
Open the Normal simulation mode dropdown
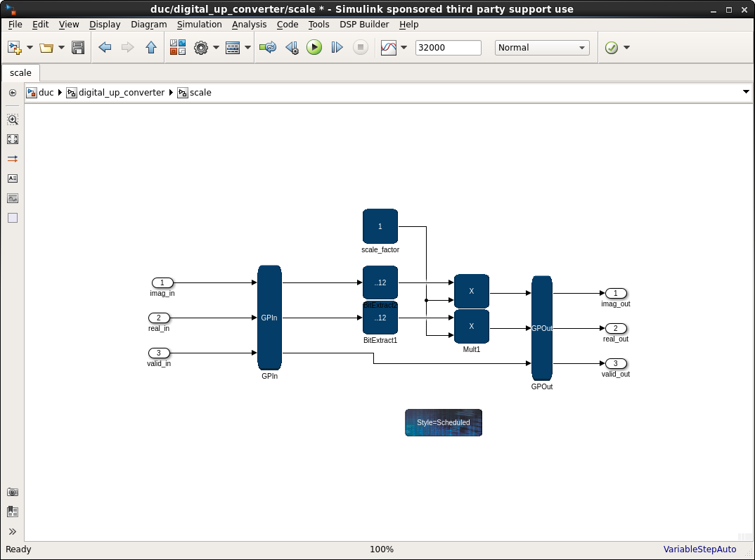click(541, 48)
